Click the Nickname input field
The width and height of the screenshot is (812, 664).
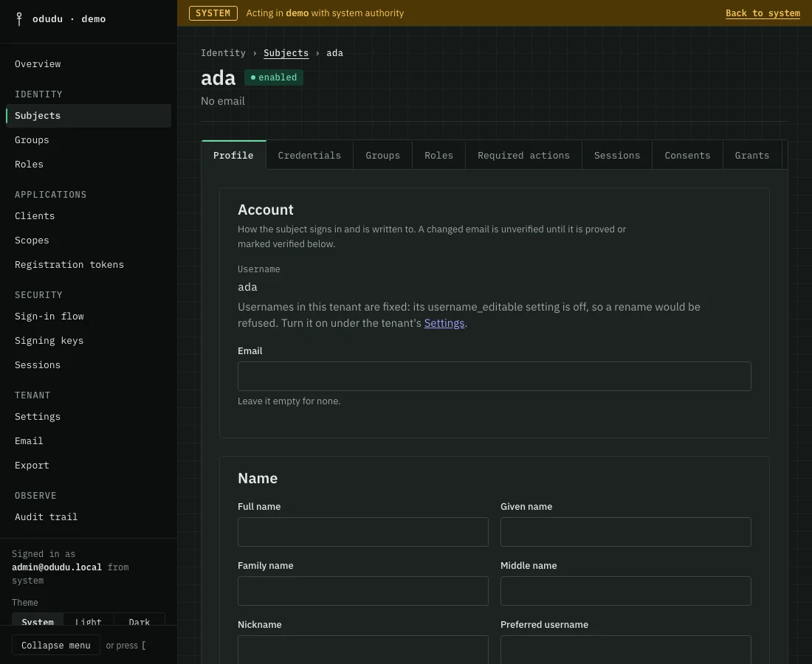point(363,649)
